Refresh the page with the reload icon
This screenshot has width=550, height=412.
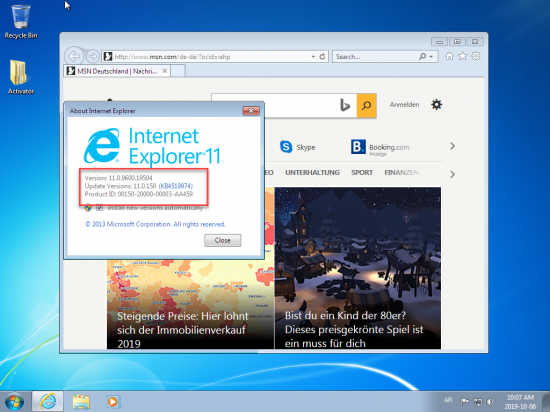coord(322,56)
